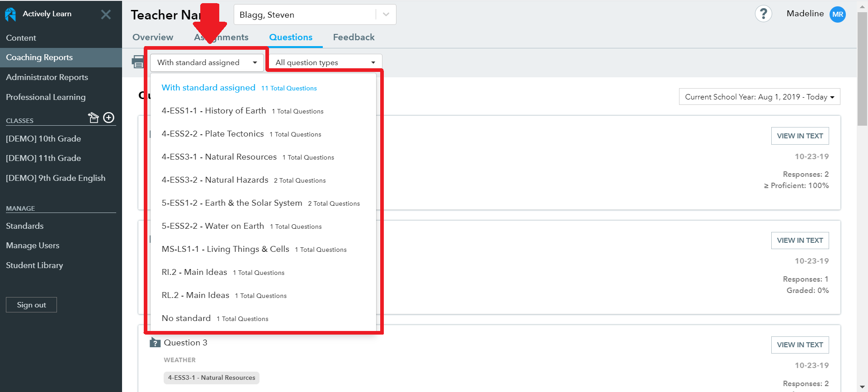Click the Actively Learn logo icon
Viewport: 868px width, 392px height.
tap(10, 14)
